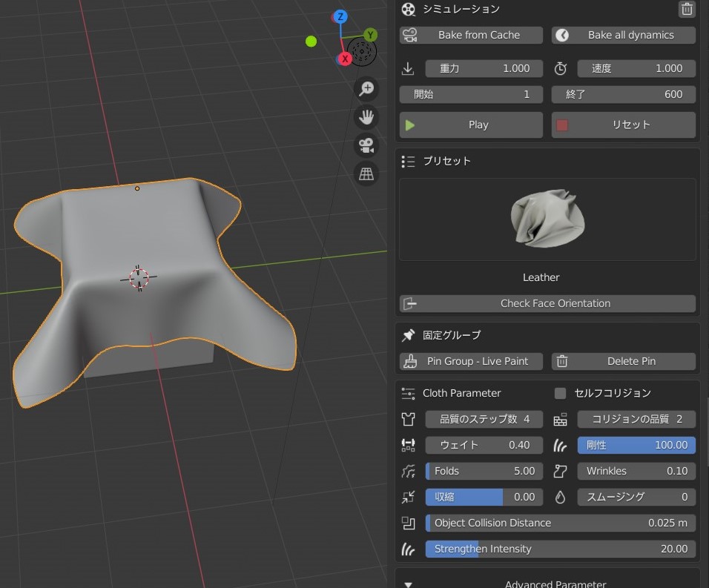Click the stopwatch icon beside 速度
709x588 pixels.
pos(561,68)
